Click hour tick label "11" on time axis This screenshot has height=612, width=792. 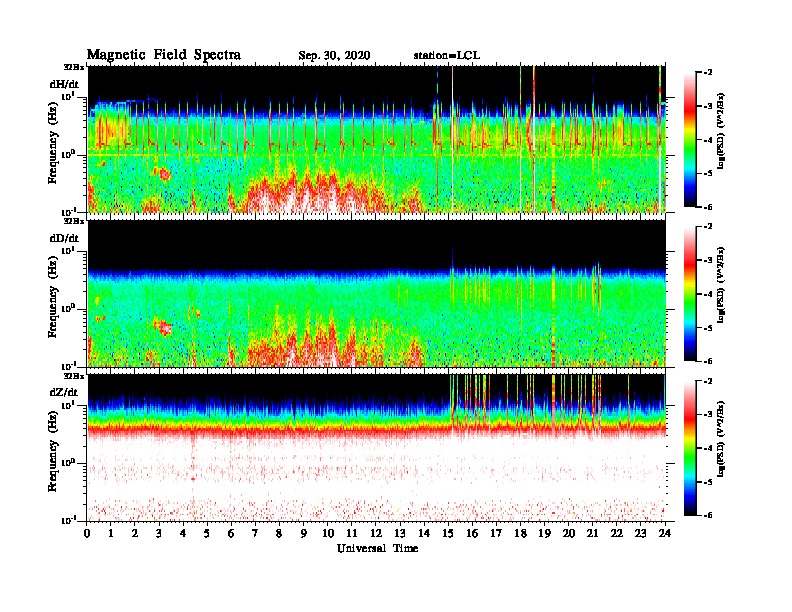pos(352,533)
